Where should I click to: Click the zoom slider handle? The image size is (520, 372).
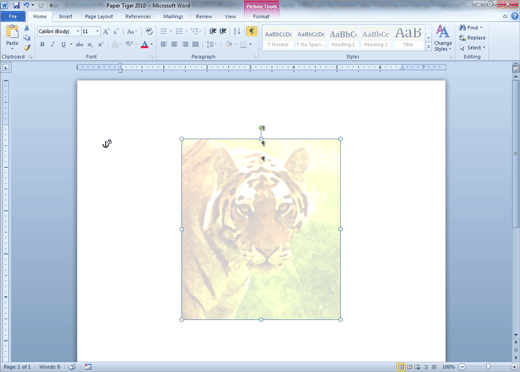tap(488, 367)
